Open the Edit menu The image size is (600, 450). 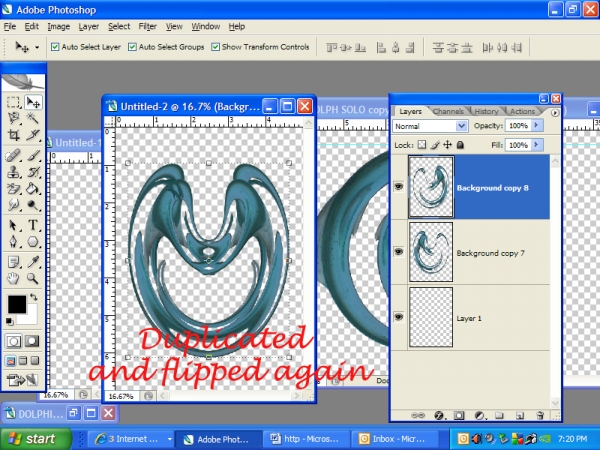(31, 26)
